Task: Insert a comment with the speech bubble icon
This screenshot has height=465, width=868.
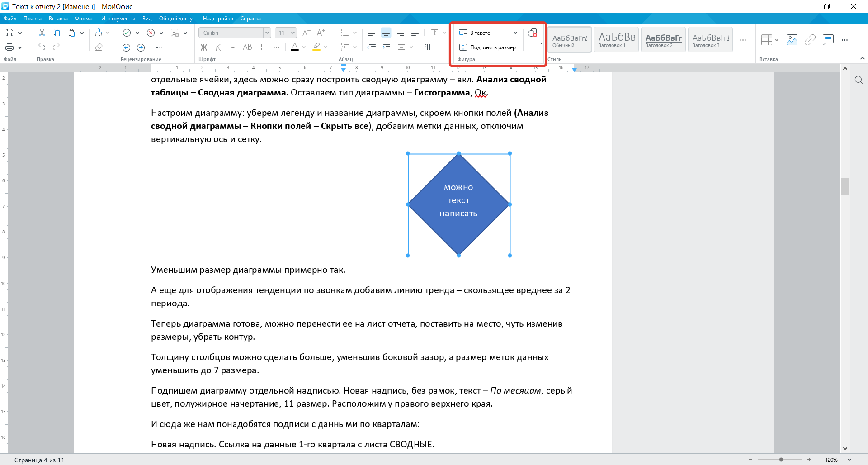Action: [x=828, y=40]
